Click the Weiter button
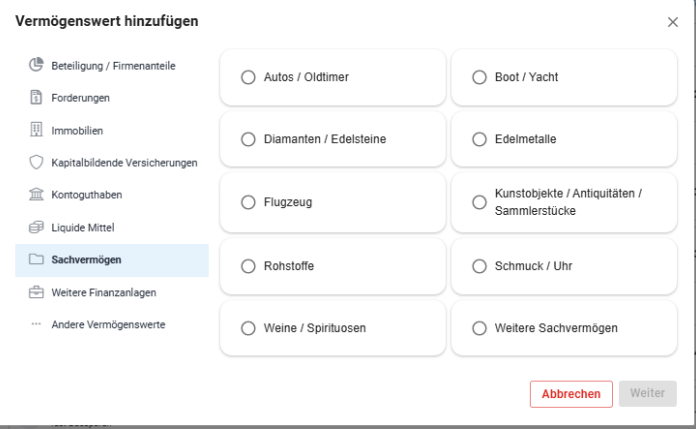Viewport: 696px width, 429px height. point(648,393)
